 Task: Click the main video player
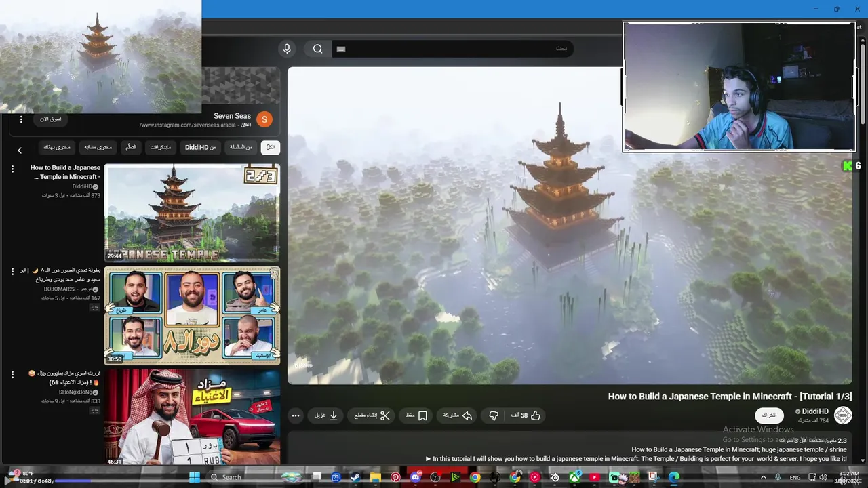tap(570, 226)
